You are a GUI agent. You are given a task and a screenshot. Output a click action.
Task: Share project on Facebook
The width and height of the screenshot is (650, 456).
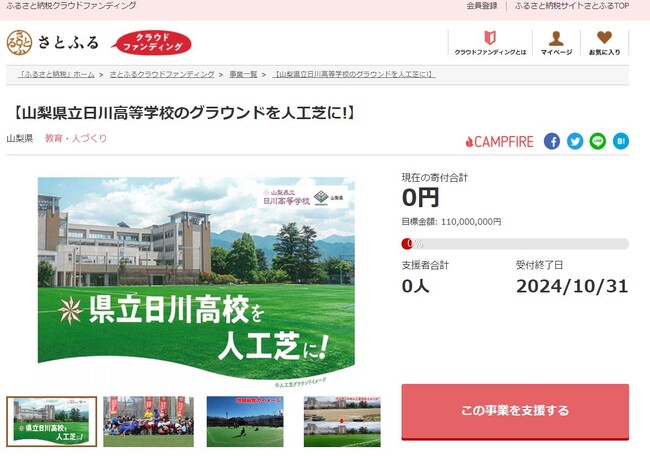point(552,141)
